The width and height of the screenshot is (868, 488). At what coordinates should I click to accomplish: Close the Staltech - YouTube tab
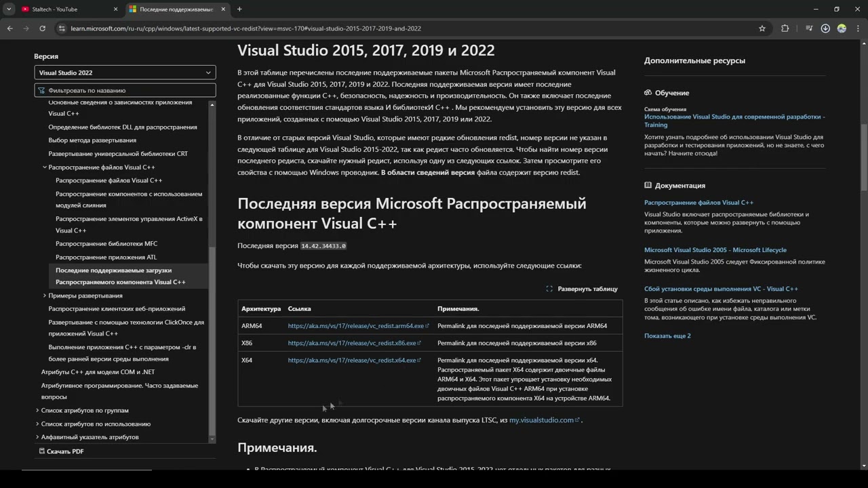[x=115, y=9]
